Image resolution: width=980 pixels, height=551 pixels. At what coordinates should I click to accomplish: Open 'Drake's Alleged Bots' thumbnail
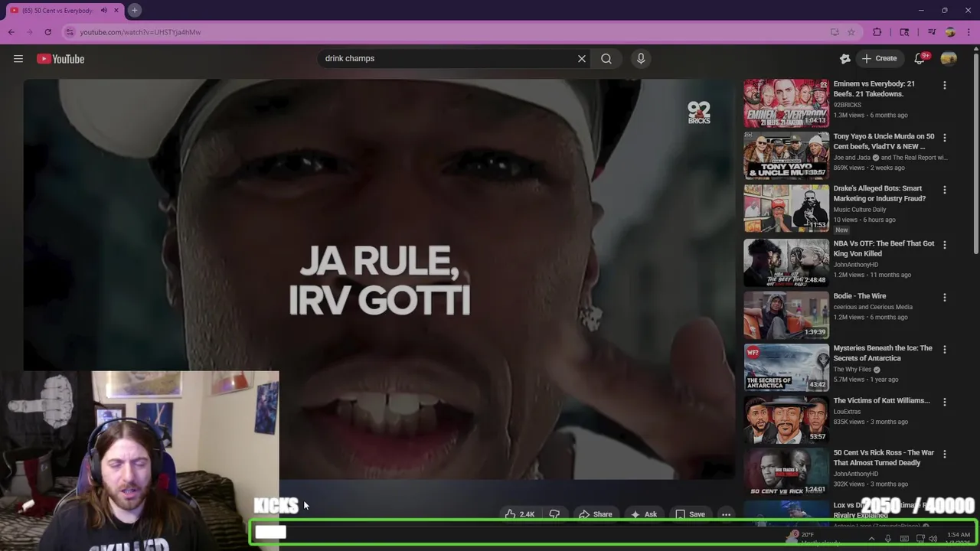(786, 207)
